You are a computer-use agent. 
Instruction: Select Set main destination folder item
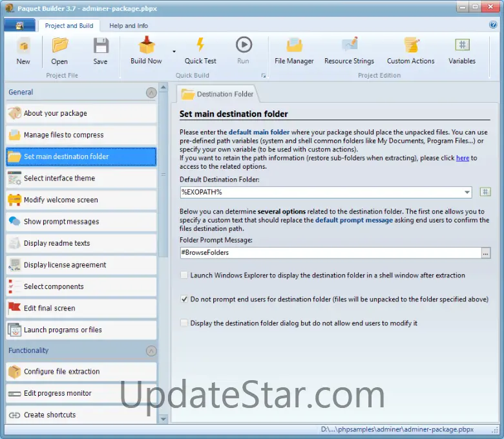coord(81,156)
